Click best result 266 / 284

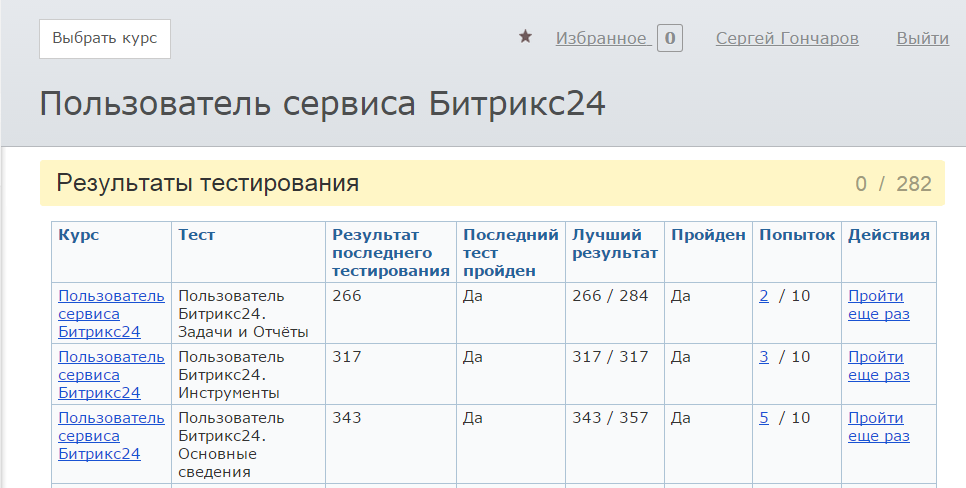(610, 296)
